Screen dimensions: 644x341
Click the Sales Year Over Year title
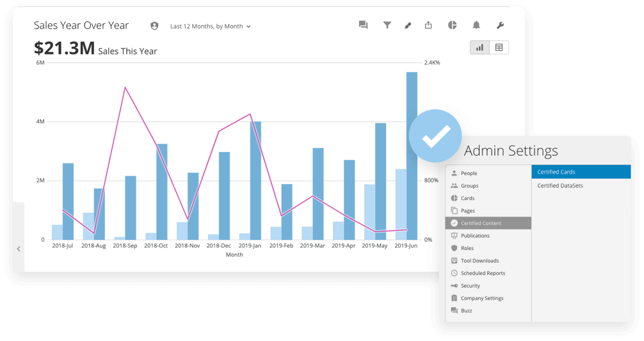(81, 26)
